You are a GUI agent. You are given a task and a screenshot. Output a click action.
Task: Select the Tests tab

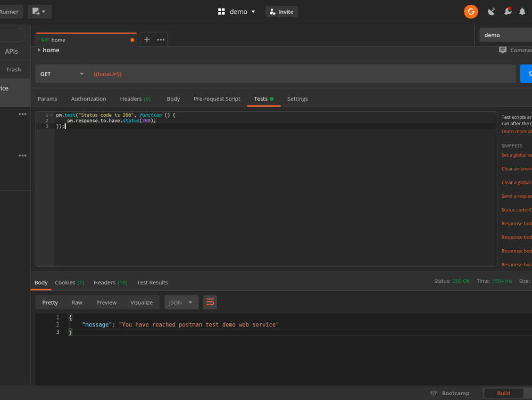pos(264,99)
